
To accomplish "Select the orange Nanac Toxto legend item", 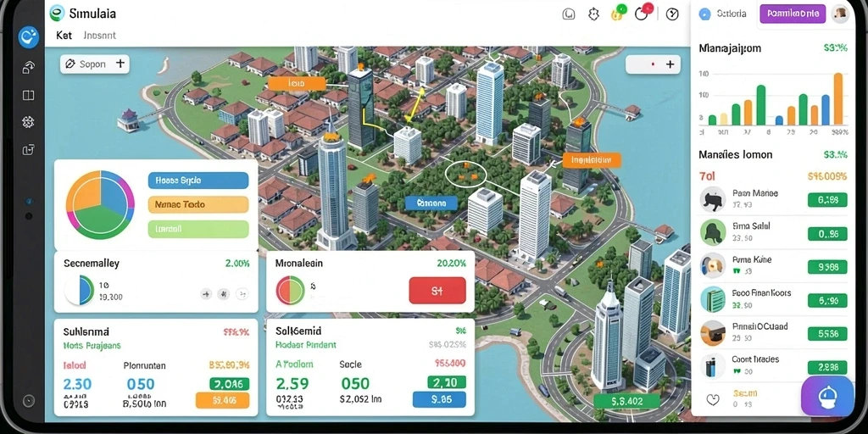I will (198, 204).
